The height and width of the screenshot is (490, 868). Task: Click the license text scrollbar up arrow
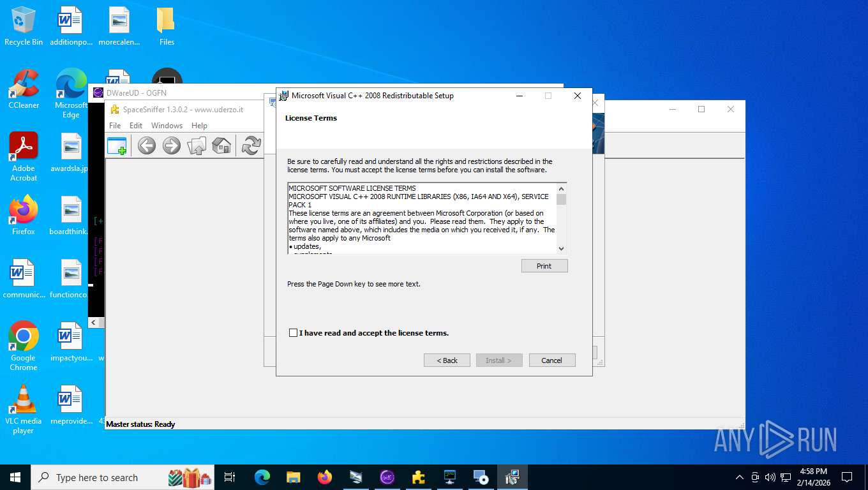pos(562,188)
